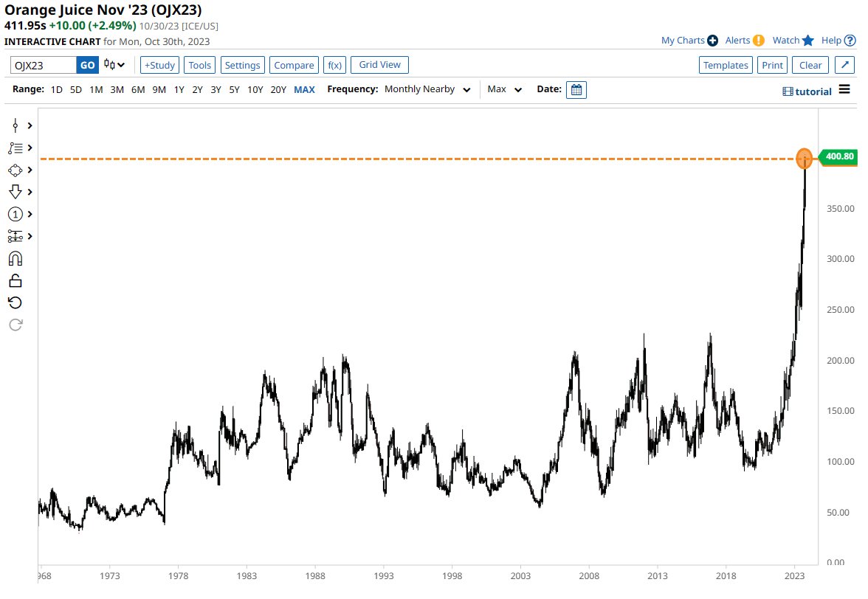The width and height of the screenshot is (868, 599).
Task: Open the Max period dropdown
Action: point(504,89)
